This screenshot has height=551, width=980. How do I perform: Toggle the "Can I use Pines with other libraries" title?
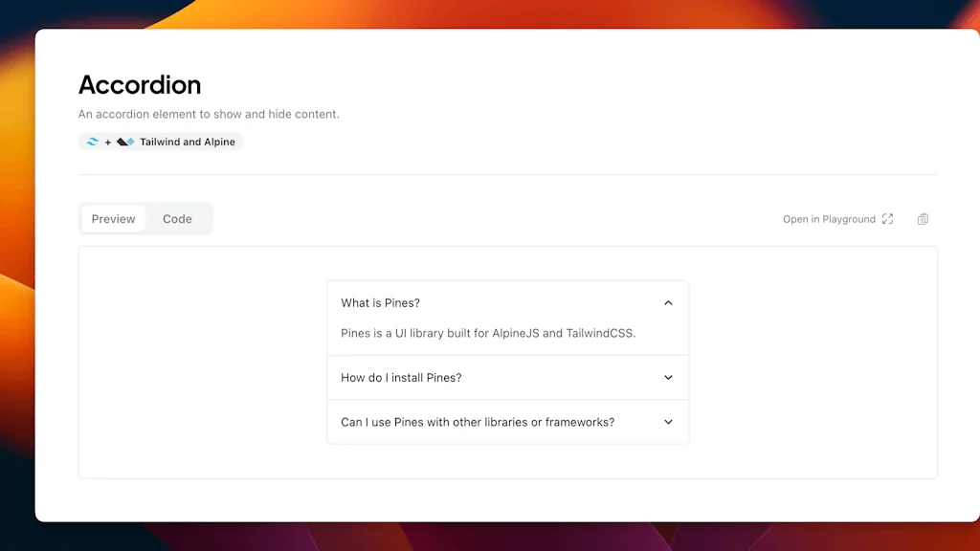478,422
